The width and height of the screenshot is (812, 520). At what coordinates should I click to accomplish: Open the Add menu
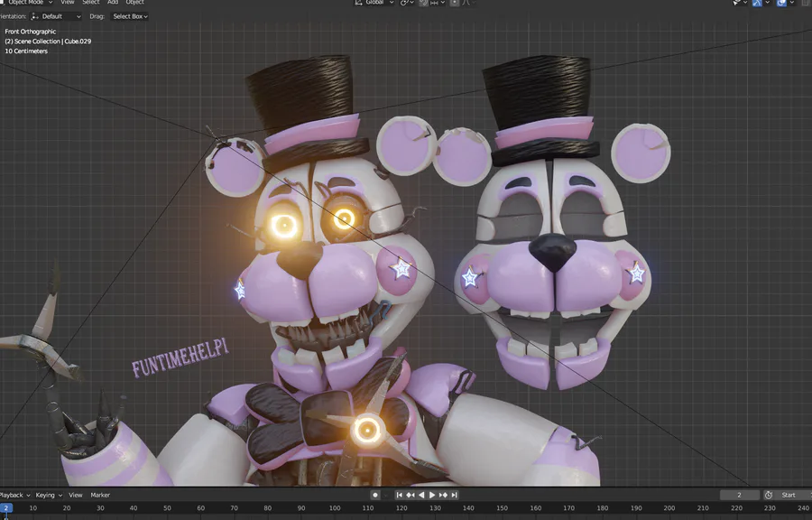coord(113,3)
